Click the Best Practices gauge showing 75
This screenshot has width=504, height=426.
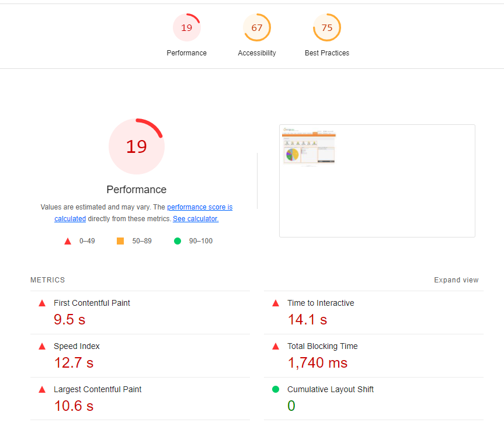327,28
